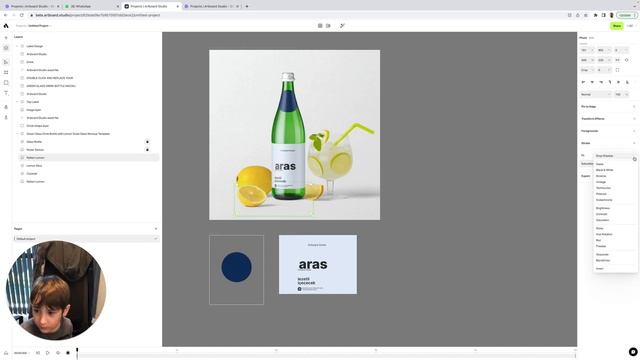The image size is (640, 360).
Task: Click the bottle mockup artboard image
Action: point(294,135)
